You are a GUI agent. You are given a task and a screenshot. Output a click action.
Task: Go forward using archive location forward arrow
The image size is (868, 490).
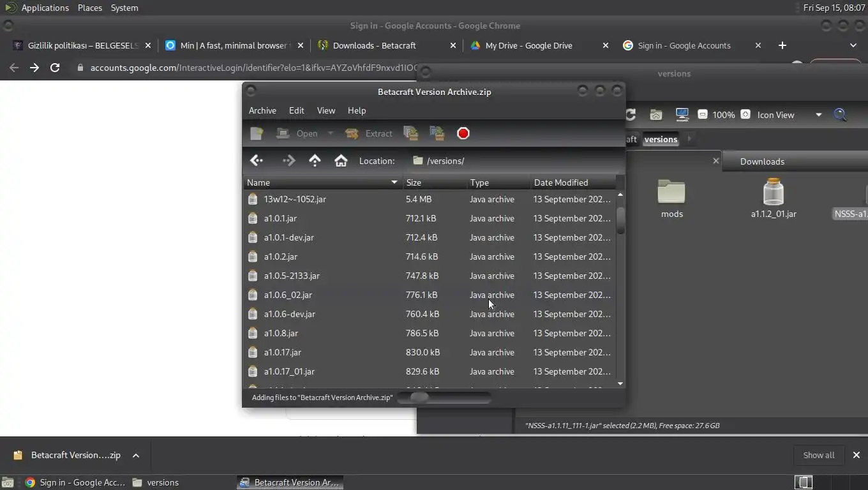pyautogui.click(x=288, y=161)
